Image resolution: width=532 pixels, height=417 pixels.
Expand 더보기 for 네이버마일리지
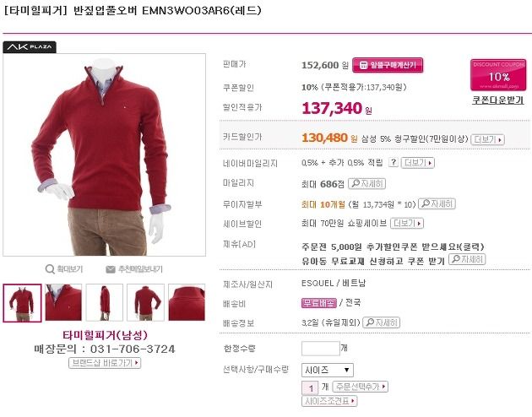click(x=418, y=163)
